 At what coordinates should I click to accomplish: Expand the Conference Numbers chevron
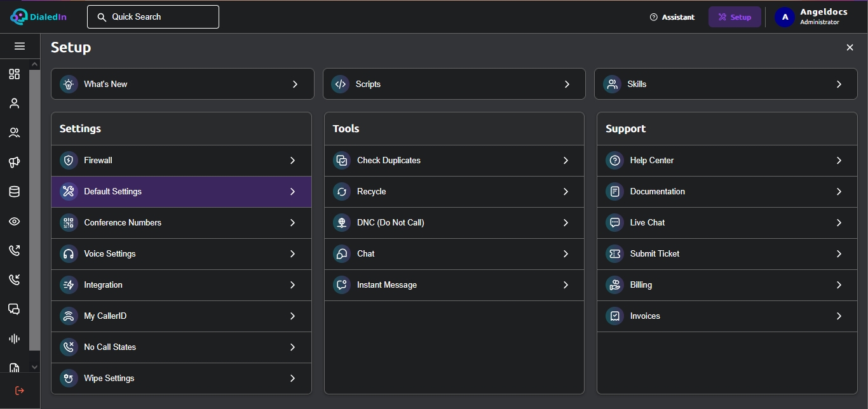point(292,223)
